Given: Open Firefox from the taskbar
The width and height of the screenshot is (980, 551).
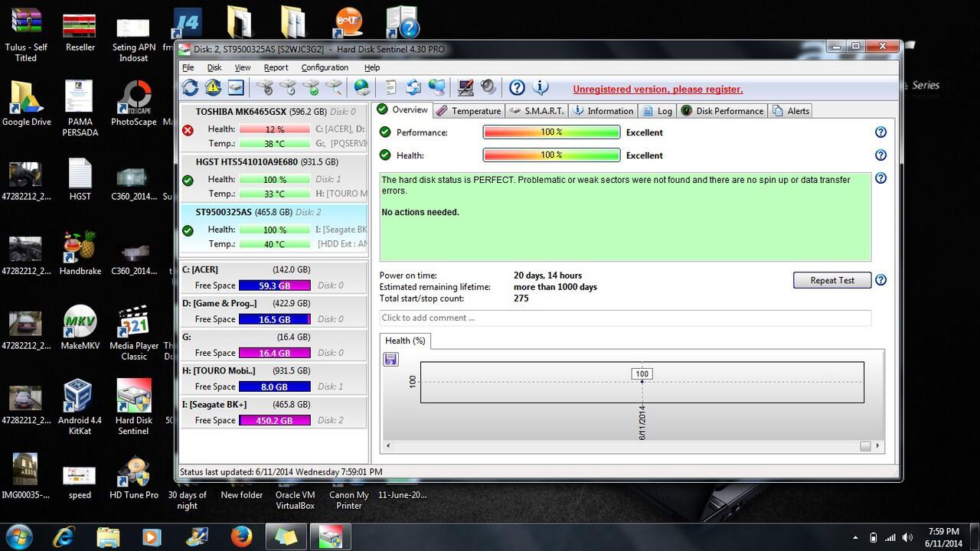Looking at the screenshot, I should 241,536.
